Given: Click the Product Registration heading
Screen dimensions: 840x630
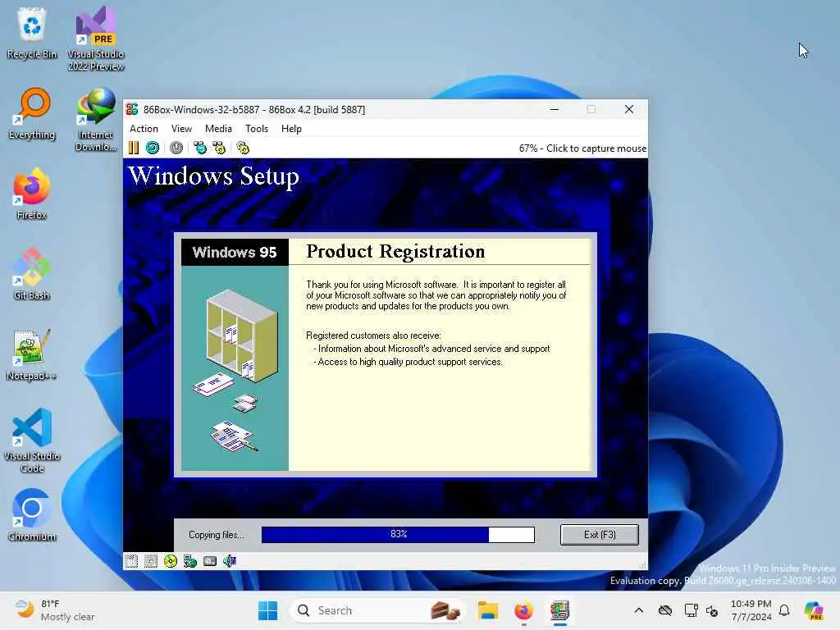Looking at the screenshot, I should click(x=395, y=251).
